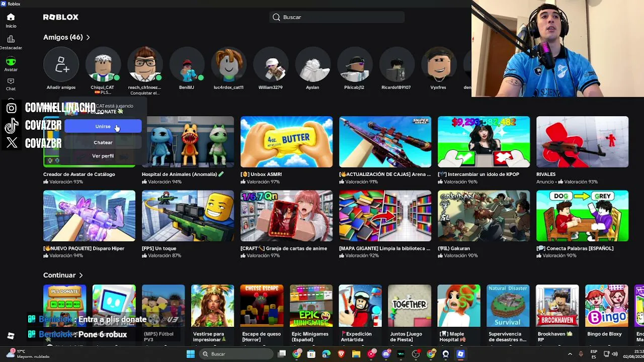Show hidden system tray icons
The width and height of the screenshot is (644, 362).
tap(570, 354)
